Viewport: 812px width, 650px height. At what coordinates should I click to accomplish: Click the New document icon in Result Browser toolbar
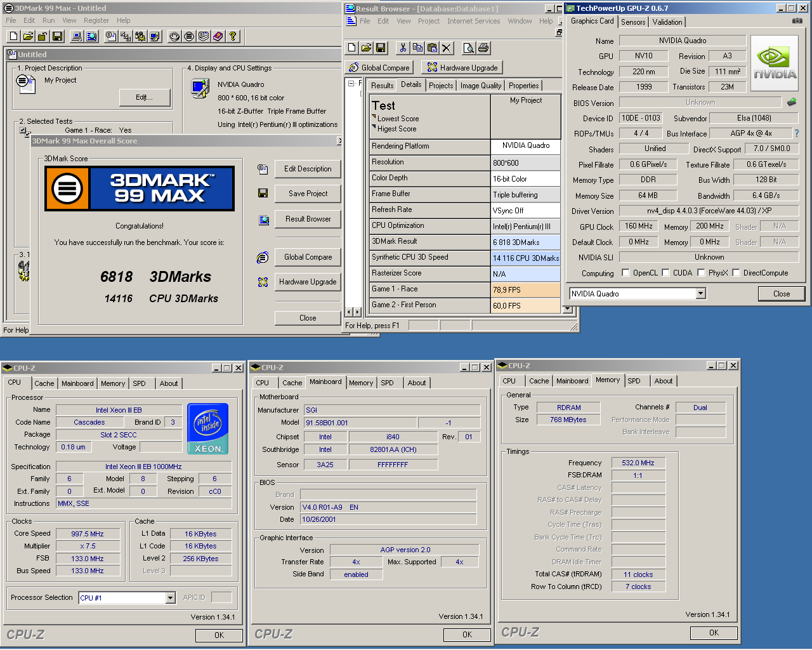click(352, 48)
